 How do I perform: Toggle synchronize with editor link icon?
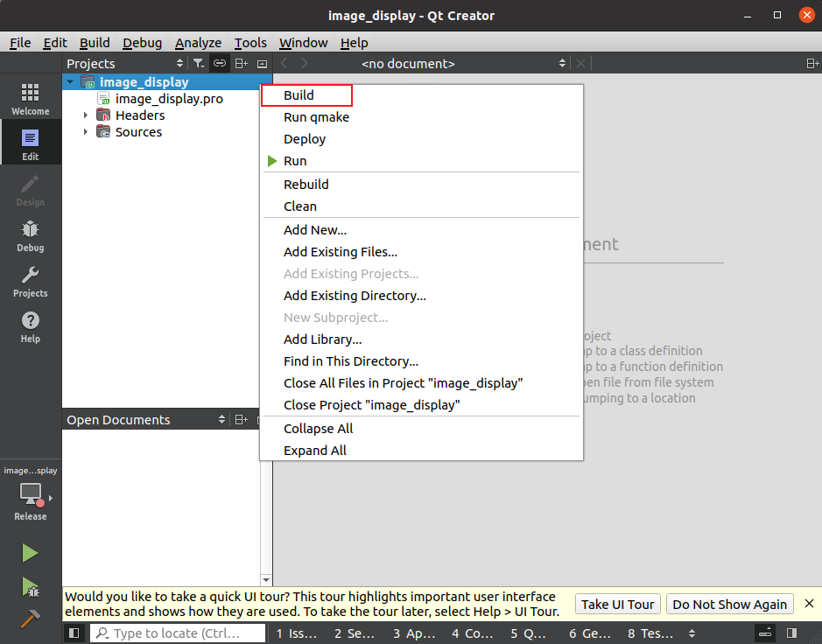(220, 63)
